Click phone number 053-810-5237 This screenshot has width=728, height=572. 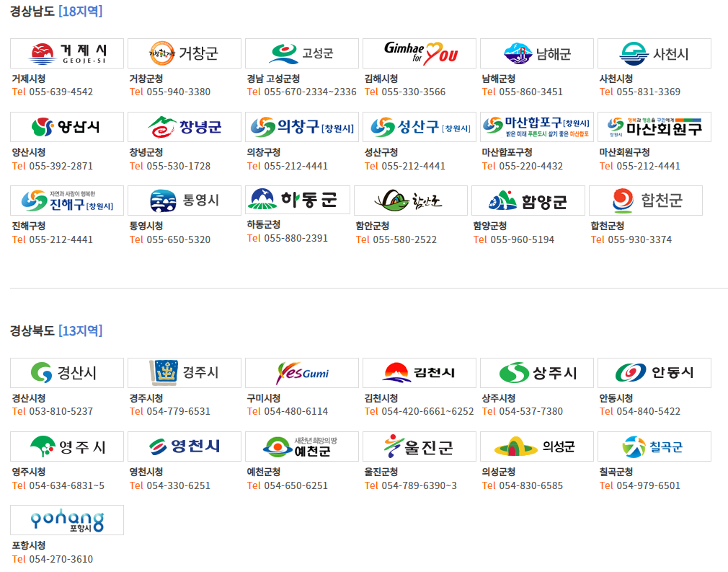[61, 412]
